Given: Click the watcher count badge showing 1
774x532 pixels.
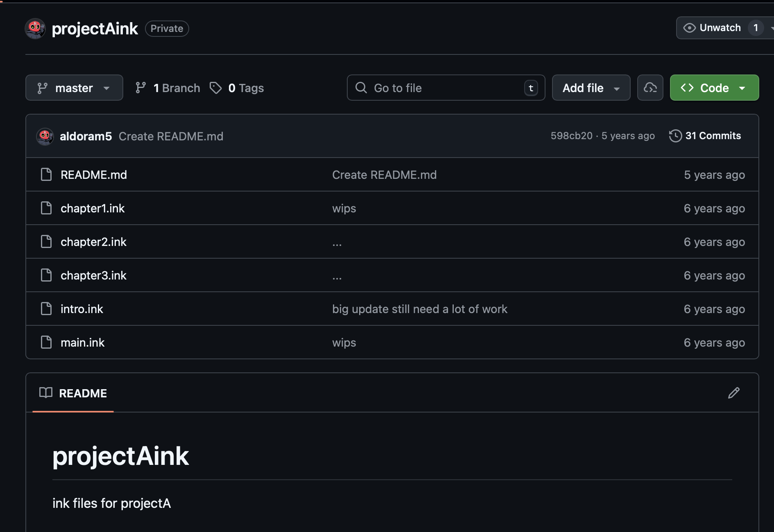Looking at the screenshot, I should [x=756, y=28].
